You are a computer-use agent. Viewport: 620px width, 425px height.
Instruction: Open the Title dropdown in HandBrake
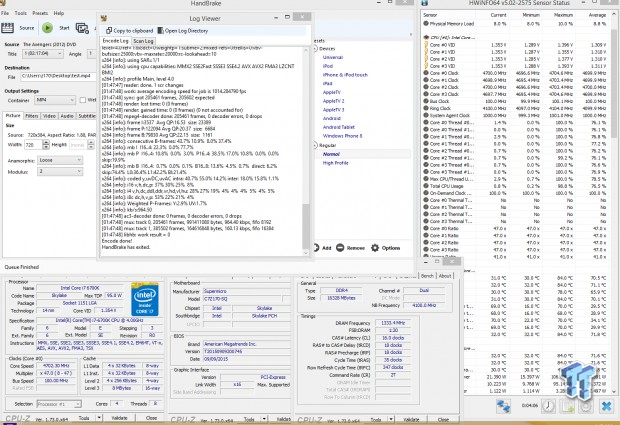(43, 53)
